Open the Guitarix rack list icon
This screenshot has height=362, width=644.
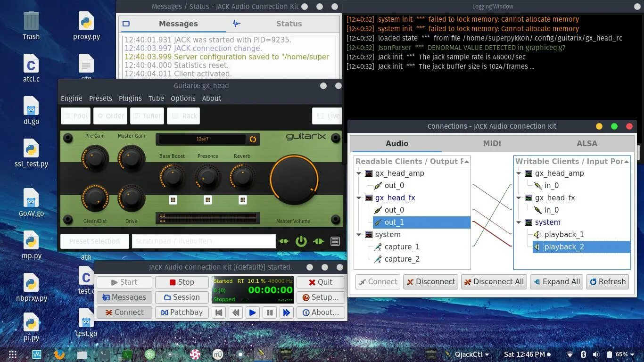click(335, 241)
